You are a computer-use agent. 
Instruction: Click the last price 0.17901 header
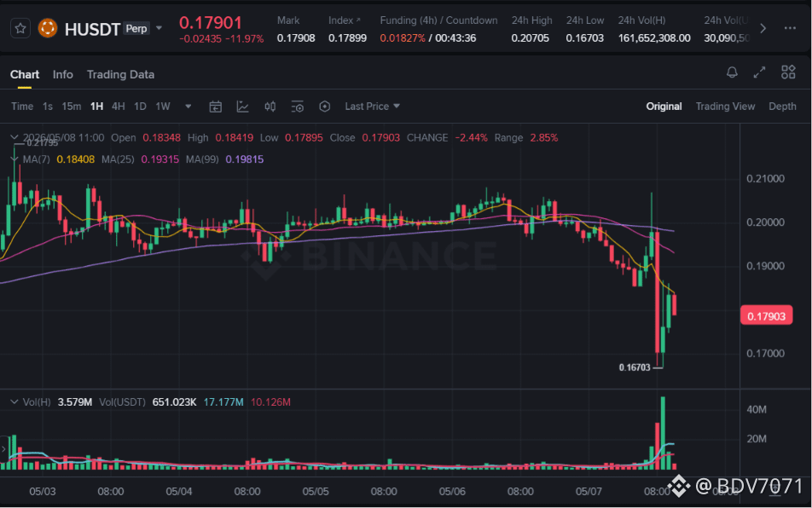[x=210, y=23]
